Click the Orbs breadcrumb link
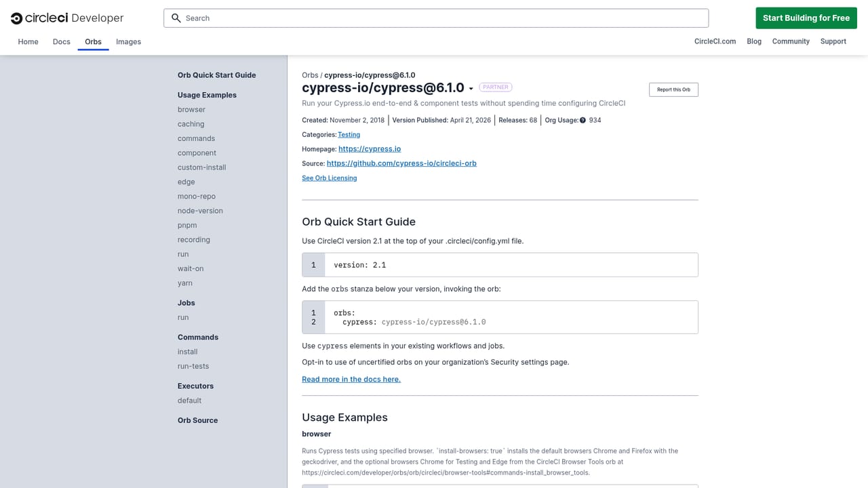This screenshot has width=868, height=488. 310,75
